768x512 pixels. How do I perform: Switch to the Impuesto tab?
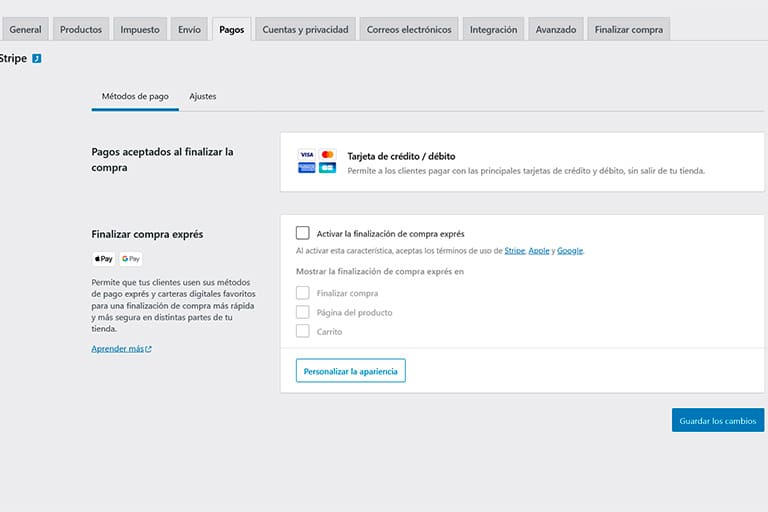140,29
